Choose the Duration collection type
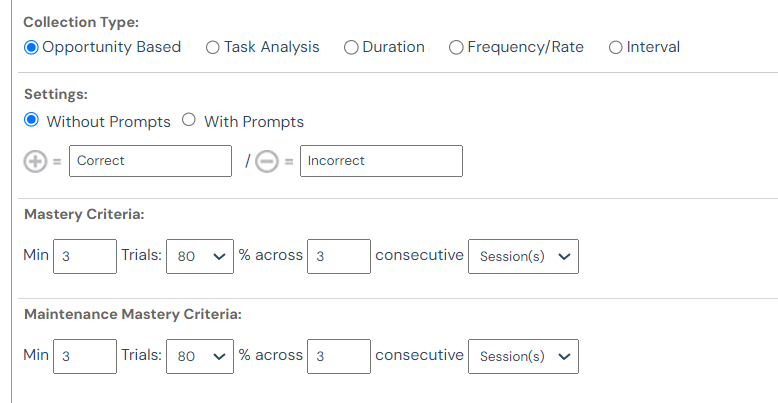This screenshot has height=403, width=778. tap(351, 47)
